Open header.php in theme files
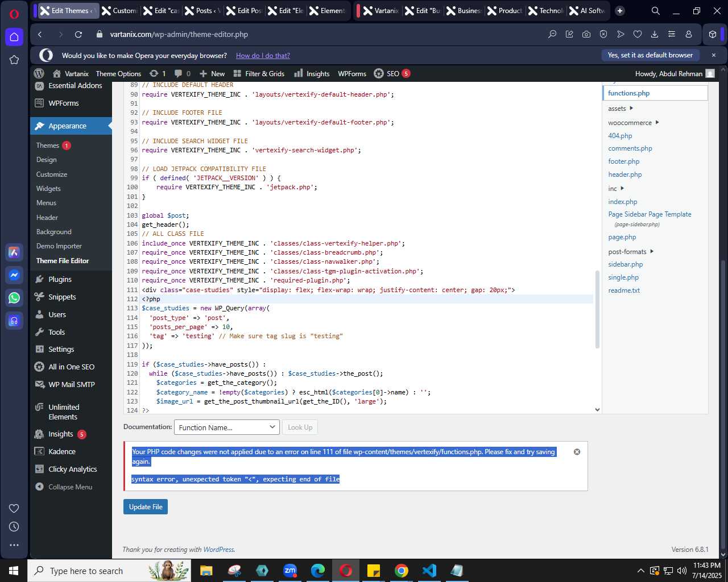This screenshot has width=728, height=582. (x=624, y=174)
